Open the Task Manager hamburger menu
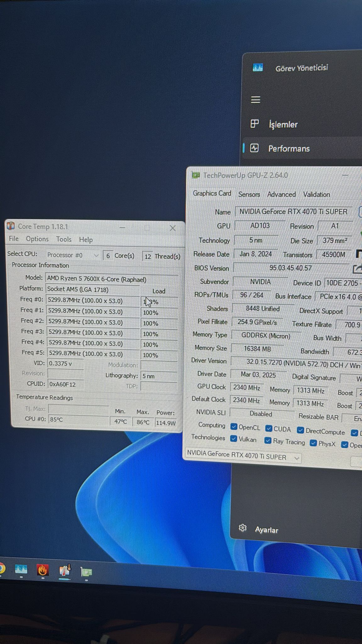The image size is (362, 644). tap(255, 100)
